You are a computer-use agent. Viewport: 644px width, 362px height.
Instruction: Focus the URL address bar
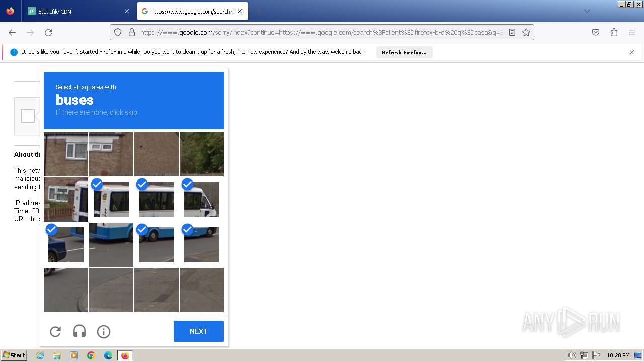point(322,32)
